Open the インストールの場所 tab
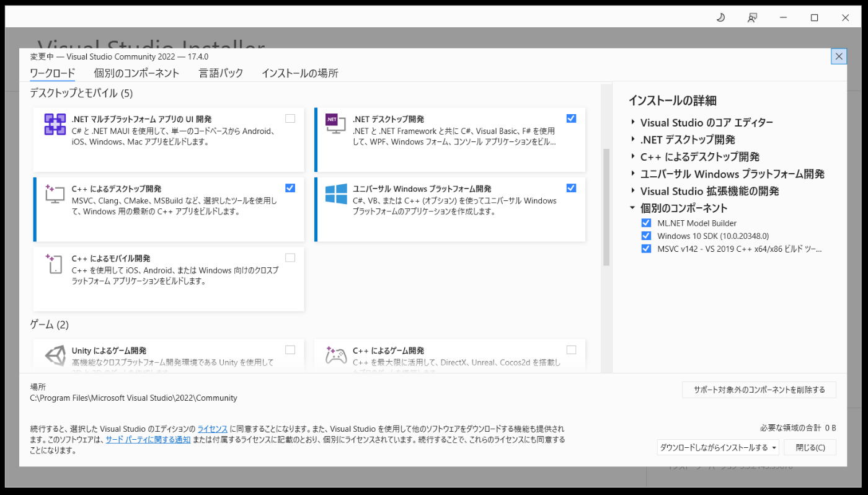This screenshot has width=868, height=495. (x=300, y=73)
